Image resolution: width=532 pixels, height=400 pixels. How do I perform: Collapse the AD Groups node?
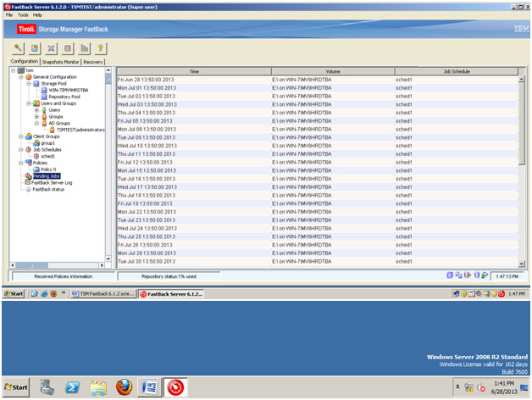coord(36,123)
